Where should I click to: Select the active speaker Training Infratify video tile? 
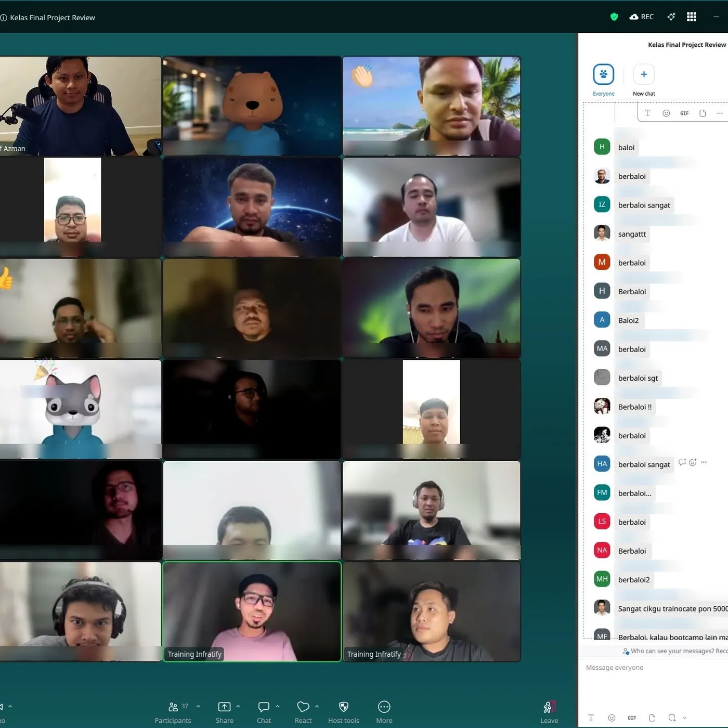click(252, 612)
